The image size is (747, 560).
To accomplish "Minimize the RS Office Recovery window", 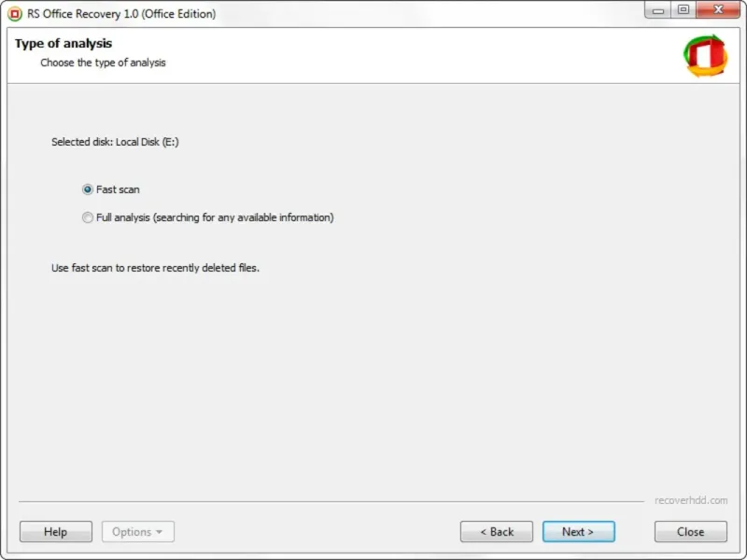I will pos(657,10).
